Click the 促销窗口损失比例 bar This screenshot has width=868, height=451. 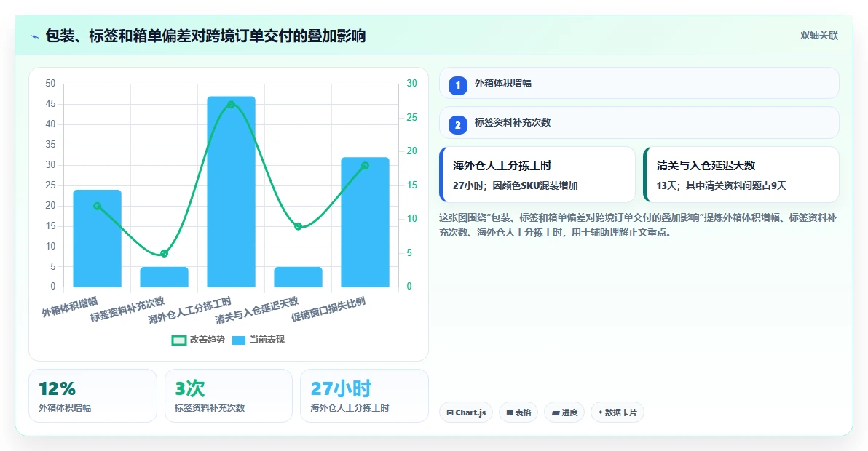point(365,222)
